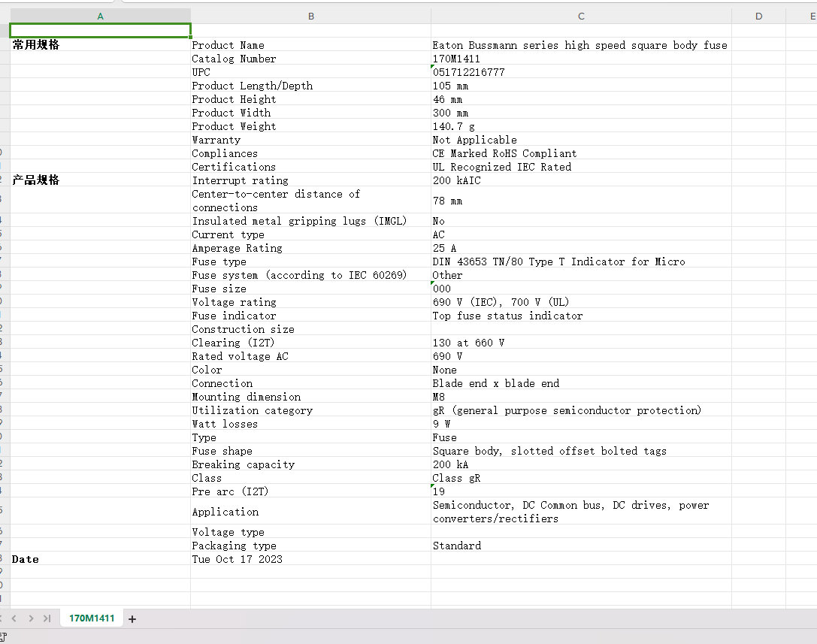Image resolution: width=817 pixels, height=644 pixels.
Task: Select the '产品规格' cell
Action: [x=101, y=180]
